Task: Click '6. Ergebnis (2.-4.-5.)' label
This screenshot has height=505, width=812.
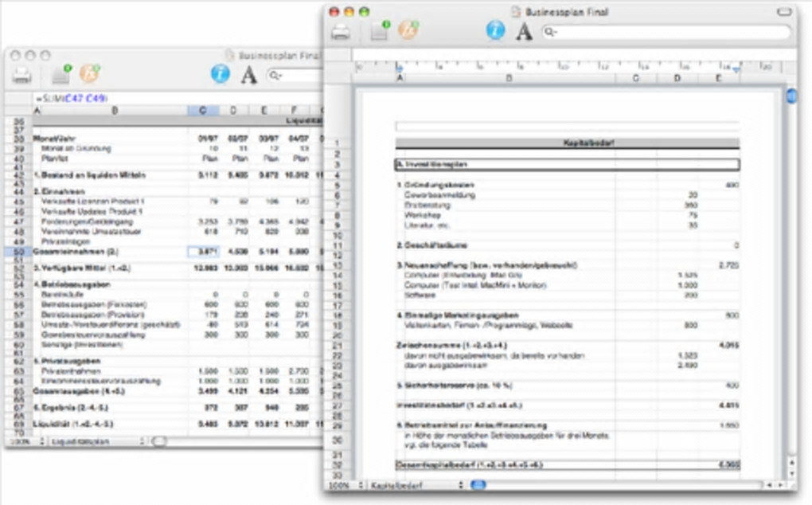Action: [x=70, y=408]
